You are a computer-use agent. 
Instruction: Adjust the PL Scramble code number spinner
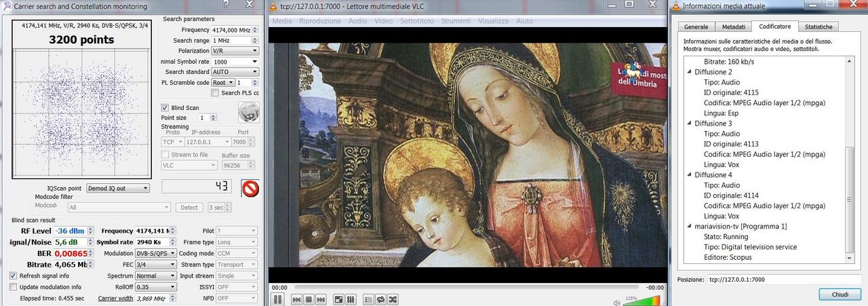pos(254,82)
